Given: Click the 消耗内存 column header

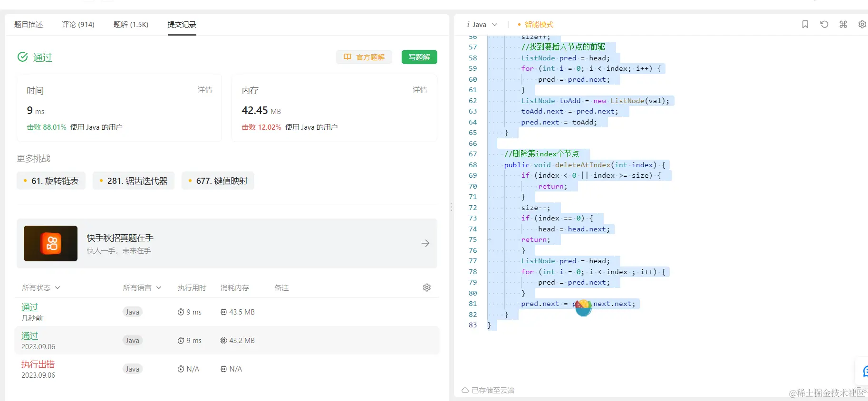Looking at the screenshot, I should [x=235, y=287].
